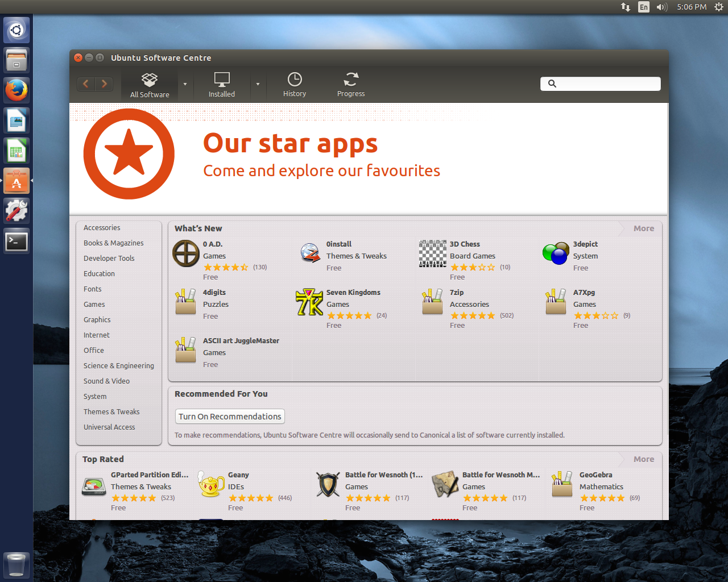This screenshot has height=582, width=728.
Task: Open the Battle for Wesnoth Map Editor icon
Action: point(445,484)
